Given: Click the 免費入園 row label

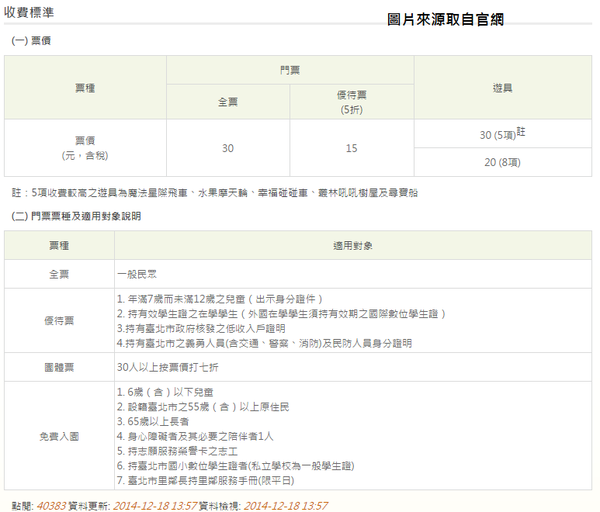Looking at the screenshot, I should coord(57,435).
